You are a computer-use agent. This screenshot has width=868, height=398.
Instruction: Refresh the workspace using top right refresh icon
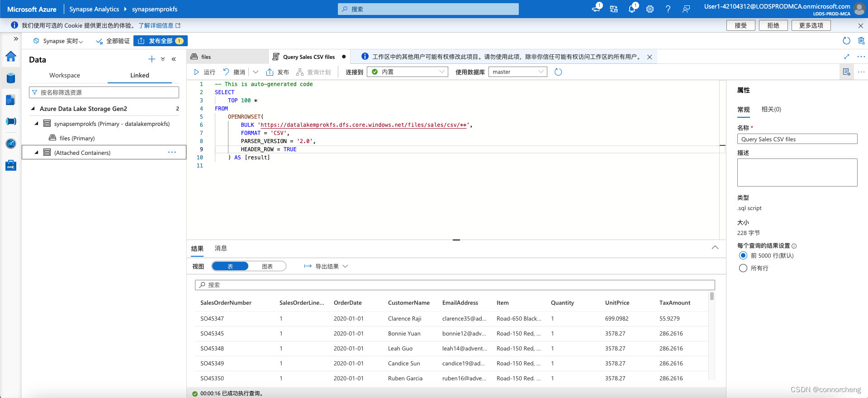tap(847, 41)
